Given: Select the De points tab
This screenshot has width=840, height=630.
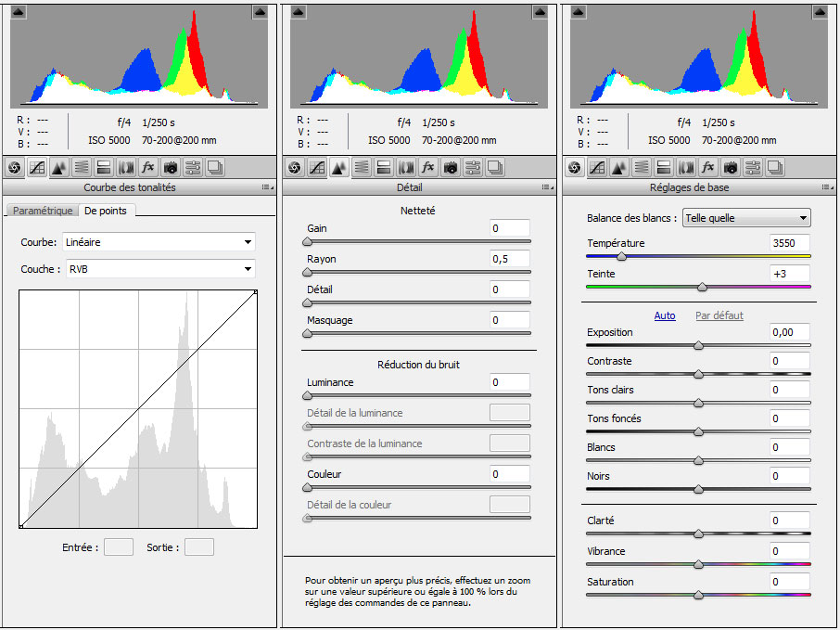Looking at the screenshot, I should [106, 211].
